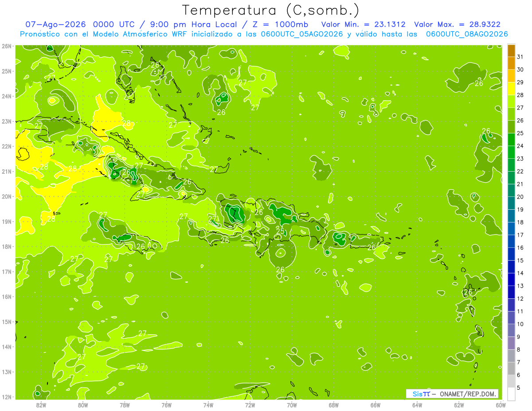The image size is (532, 411).
Task: Click the 66W longitude axis label
Action: coord(376,405)
